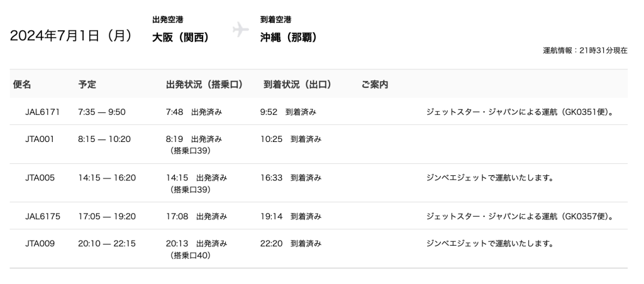Image resolution: width=644 pixels, height=284 pixels.
Task: Click the Jetstar GK0351便 operation note
Action: (x=519, y=112)
